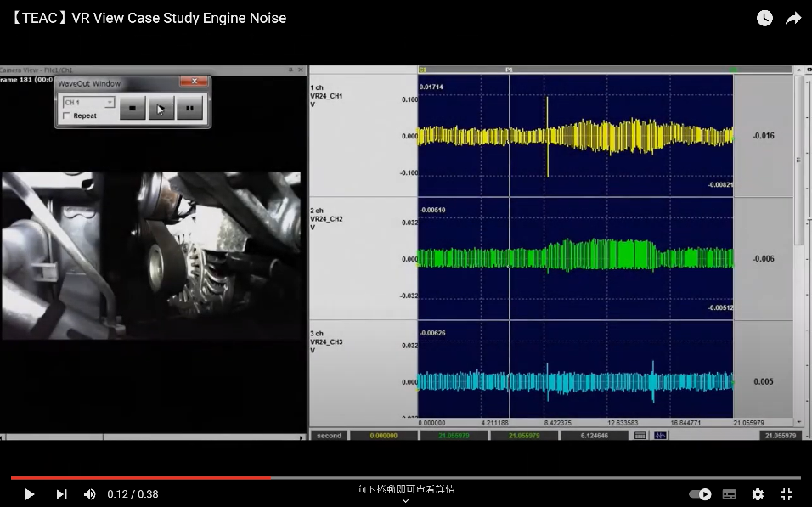Click the Share arrow icon
This screenshot has height=507, width=812.
click(x=793, y=18)
